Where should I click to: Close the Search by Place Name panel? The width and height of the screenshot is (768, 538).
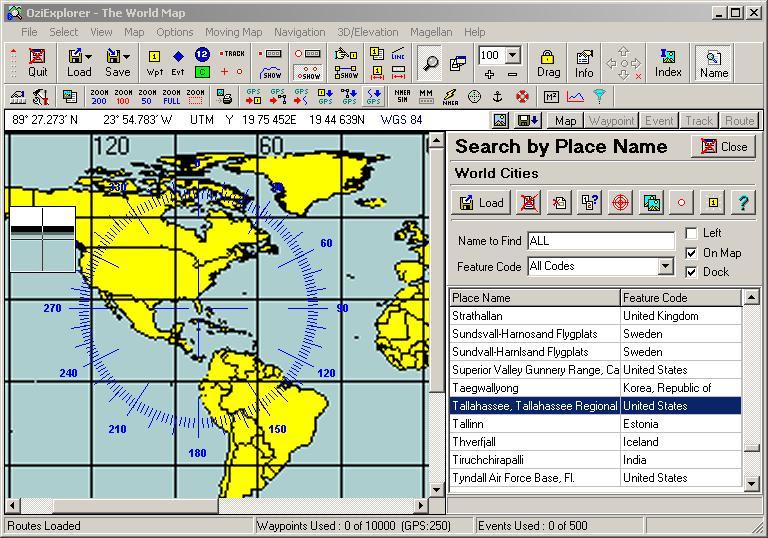pyautogui.click(x=723, y=146)
